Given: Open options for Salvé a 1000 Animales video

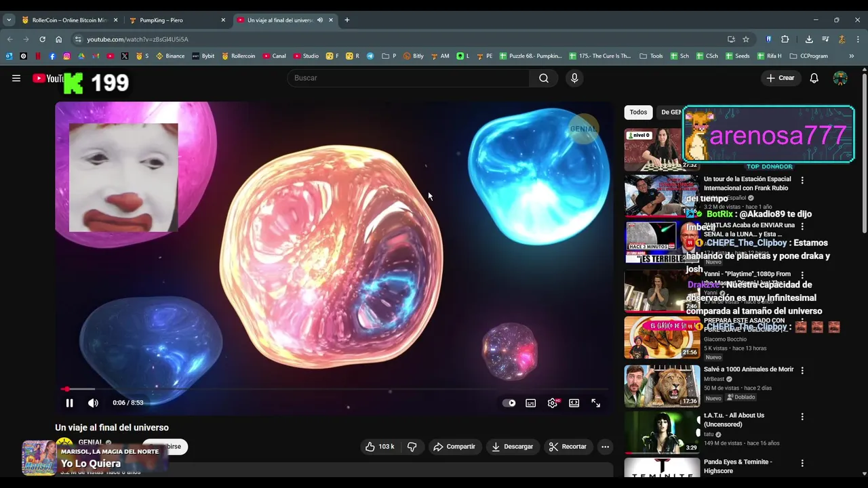Looking at the screenshot, I should tap(802, 371).
